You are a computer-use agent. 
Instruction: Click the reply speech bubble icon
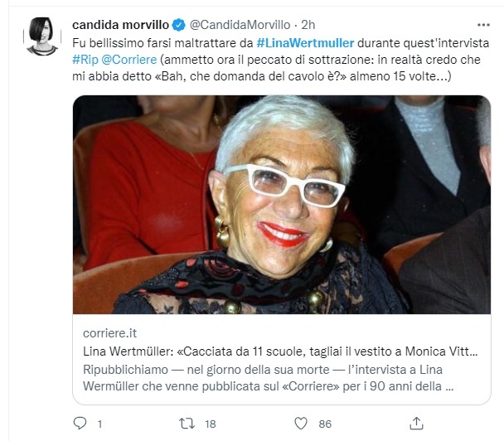(80, 424)
